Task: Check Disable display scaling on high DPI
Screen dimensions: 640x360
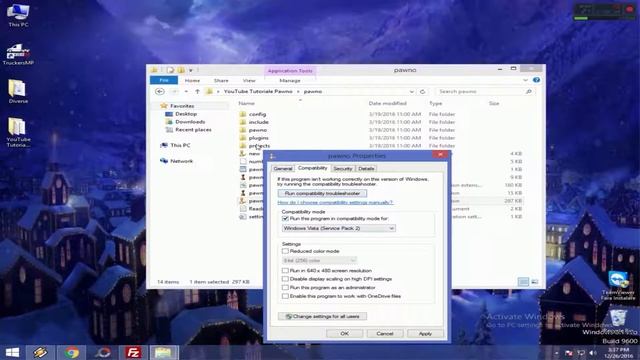Action: tap(285, 279)
